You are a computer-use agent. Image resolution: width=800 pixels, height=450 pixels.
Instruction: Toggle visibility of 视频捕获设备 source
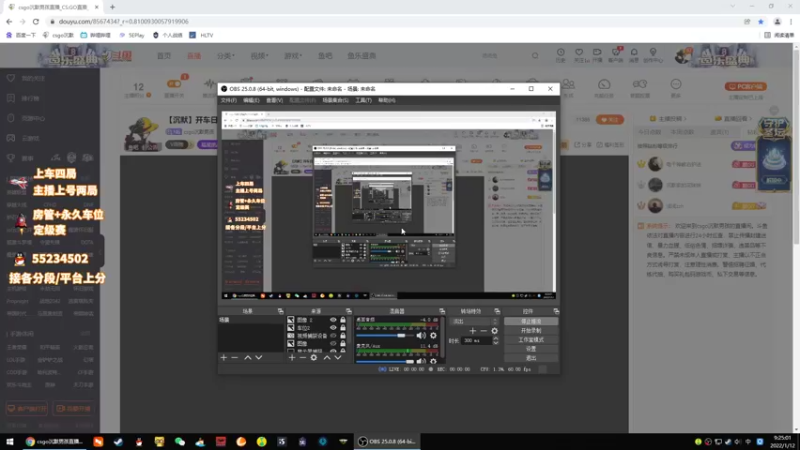[333, 335]
